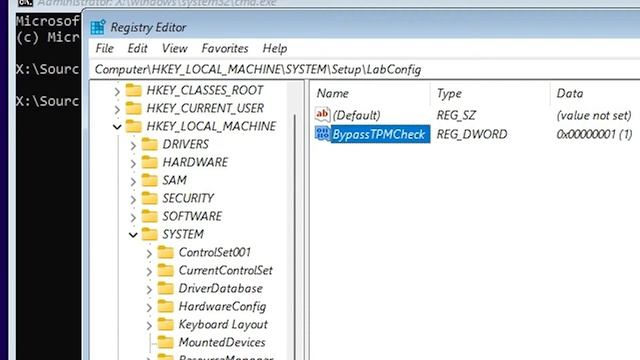Expand the ControlSet001 key
The width and height of the screenshot is (640, 360).
(x=149, y=253)
